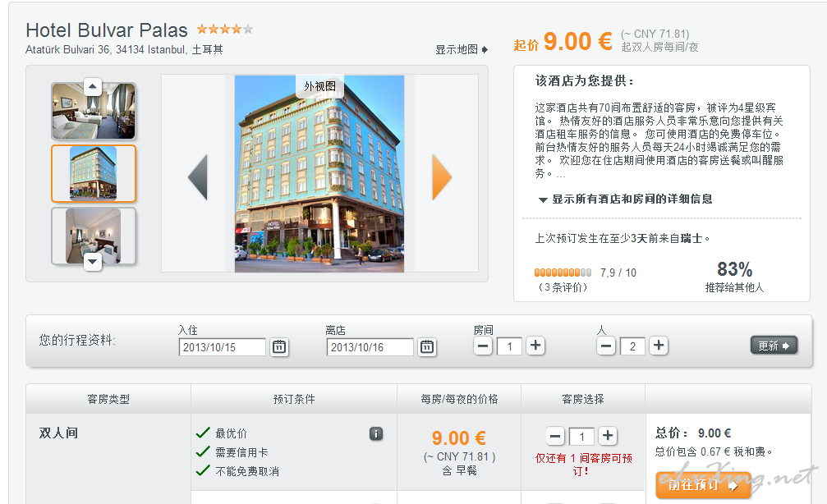Click the 7,9 / 10 rating bar
This screenshot has width=827, height=504.
click(x=563, y=273)
